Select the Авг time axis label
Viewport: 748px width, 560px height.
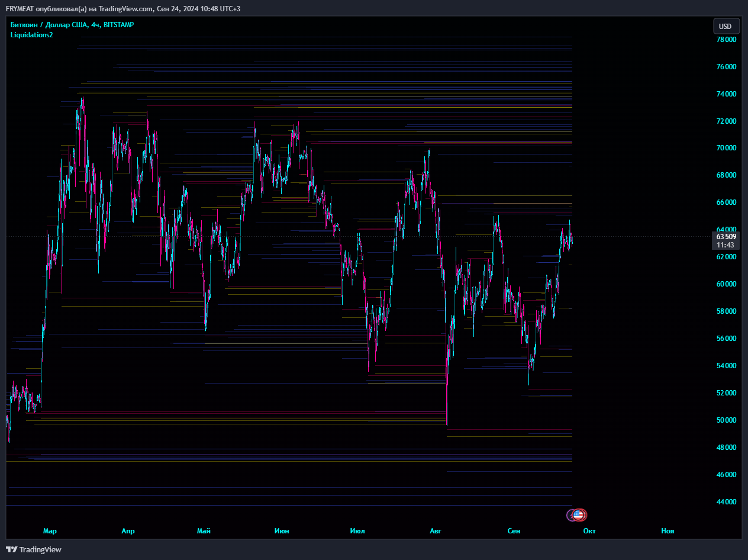(x=436, y=531)
